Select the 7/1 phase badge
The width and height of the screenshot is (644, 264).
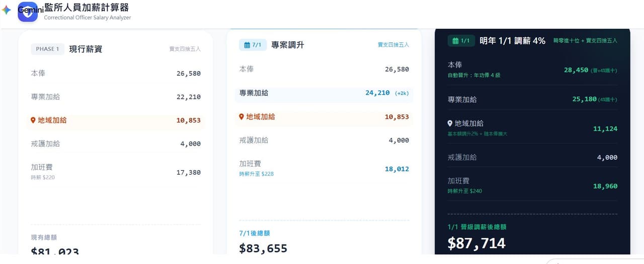point(253,45)
